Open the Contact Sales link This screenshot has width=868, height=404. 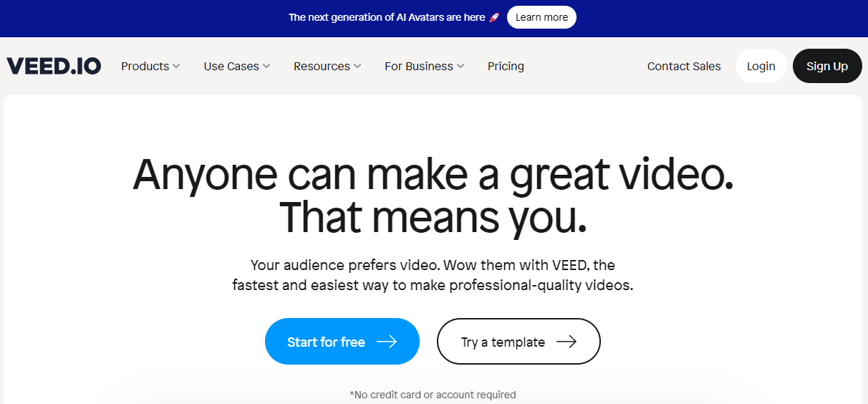(684, 66)
